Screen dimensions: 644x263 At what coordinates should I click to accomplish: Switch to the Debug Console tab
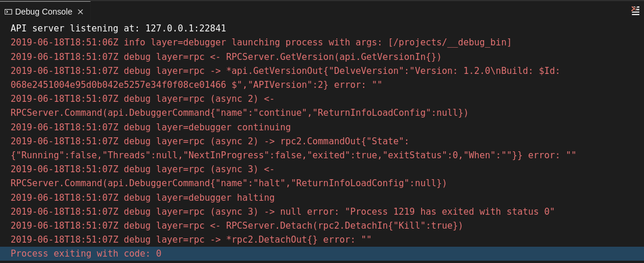44,12
